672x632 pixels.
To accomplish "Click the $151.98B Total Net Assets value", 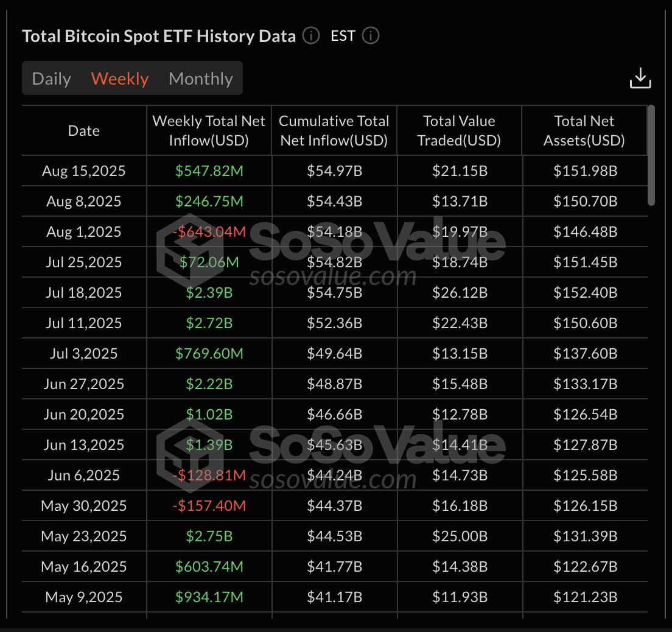I will [x=584, y=171].
